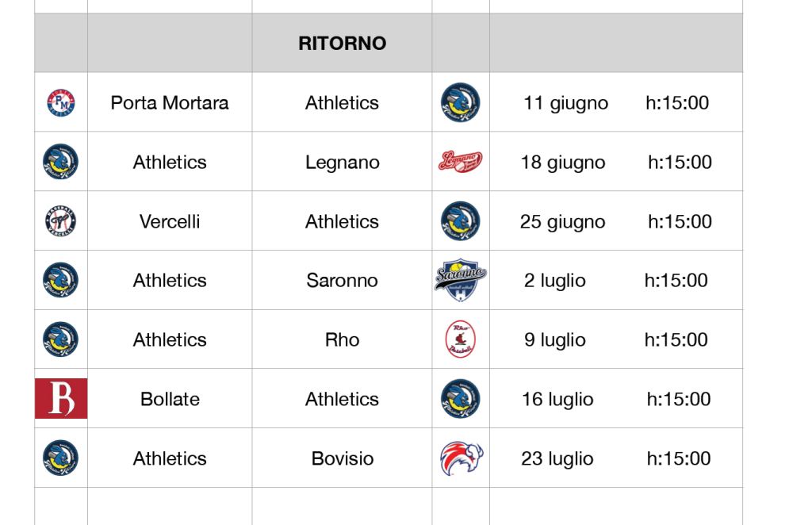Click the Bollate team name
Screen dimensions: 812x525
pyautogui.click(x=170, y=399)
